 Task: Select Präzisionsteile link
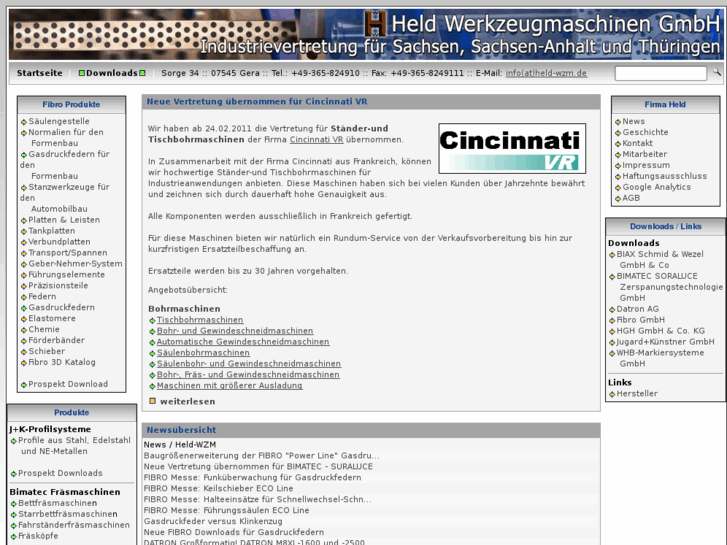click(x=58, y=286)
